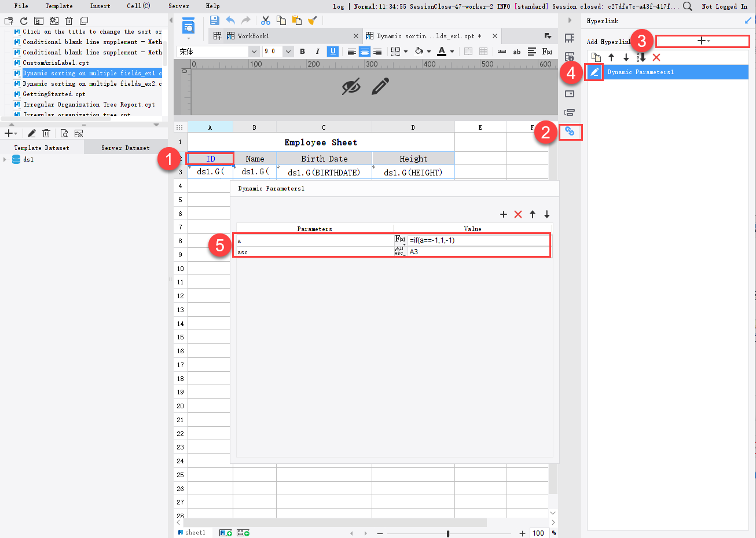Screen dimensions: 756x538
Task: Refresh the template file tree
Action: click(24, 21)
